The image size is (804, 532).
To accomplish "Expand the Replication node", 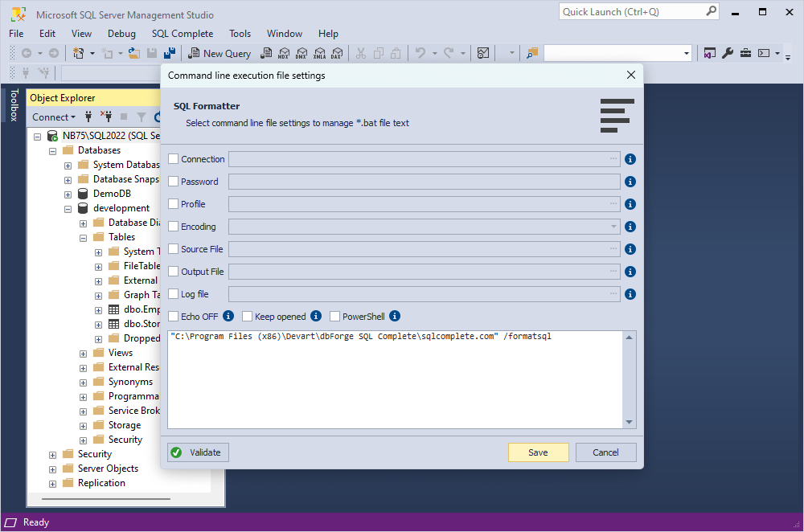I will coord(52,484).
